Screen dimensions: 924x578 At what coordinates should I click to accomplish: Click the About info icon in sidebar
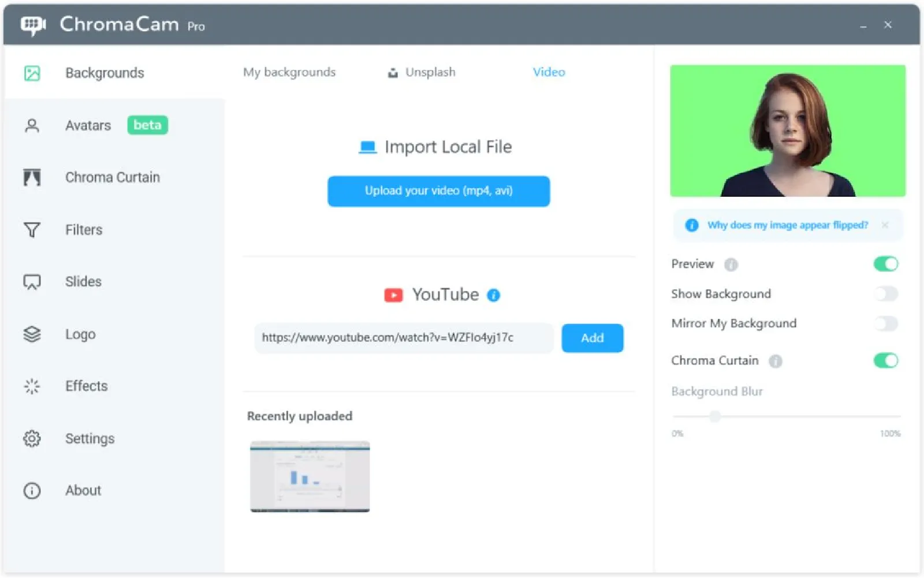(x=32, y=491)
